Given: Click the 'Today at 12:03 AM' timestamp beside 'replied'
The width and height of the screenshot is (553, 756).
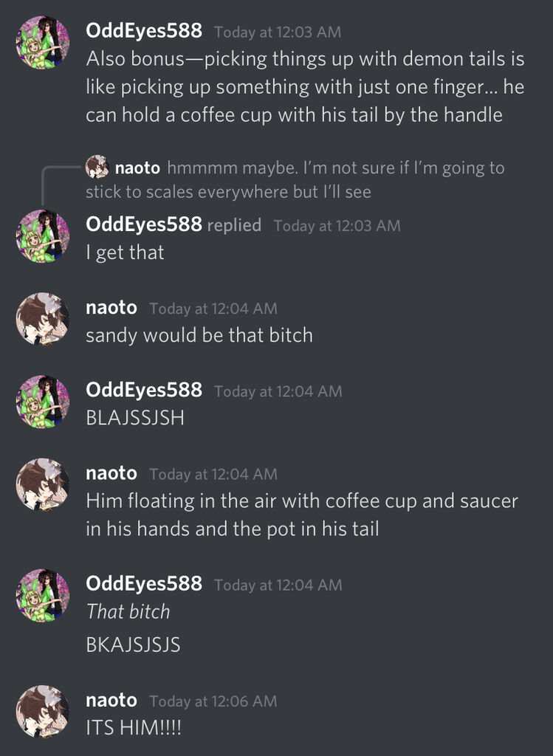Looking at the screenshot, I should pos(337,225).
